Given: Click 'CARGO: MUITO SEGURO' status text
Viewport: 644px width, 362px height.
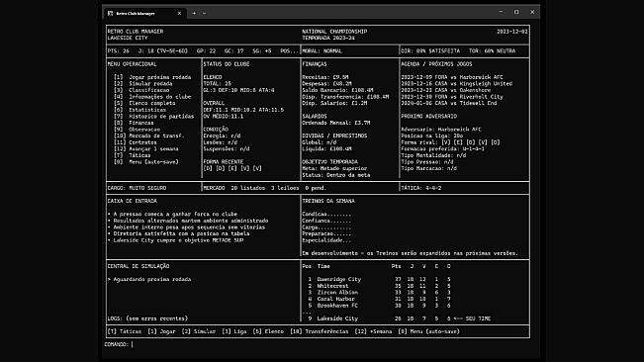Looking at the screenshot, I should (x=137, y=188).
